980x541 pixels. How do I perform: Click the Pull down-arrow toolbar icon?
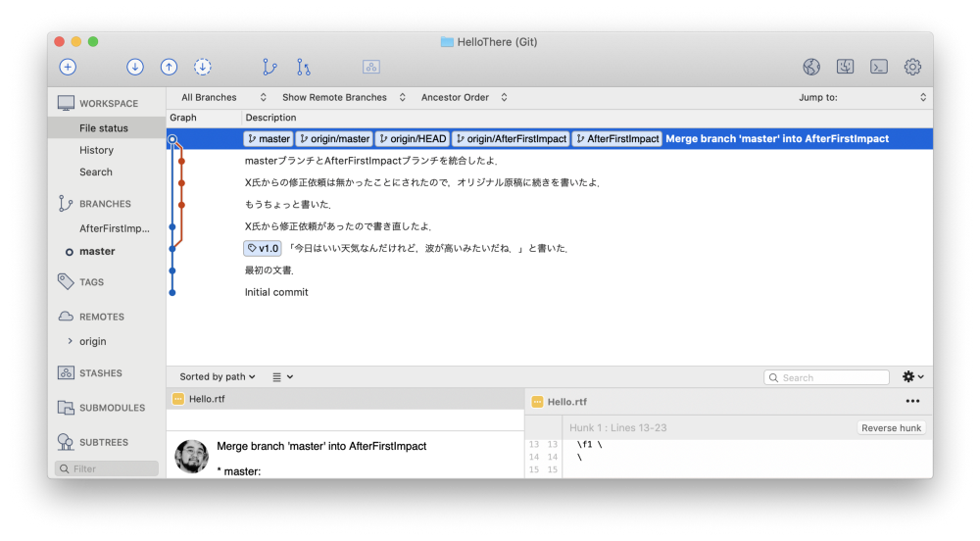pos(135,67)
